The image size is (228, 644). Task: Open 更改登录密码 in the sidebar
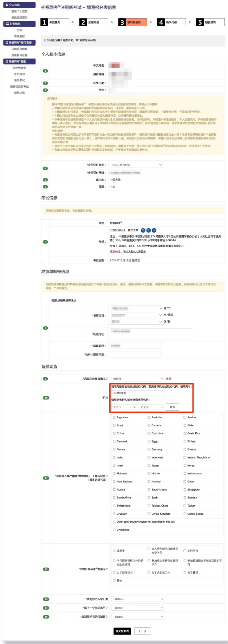click(x=19, y=18)
